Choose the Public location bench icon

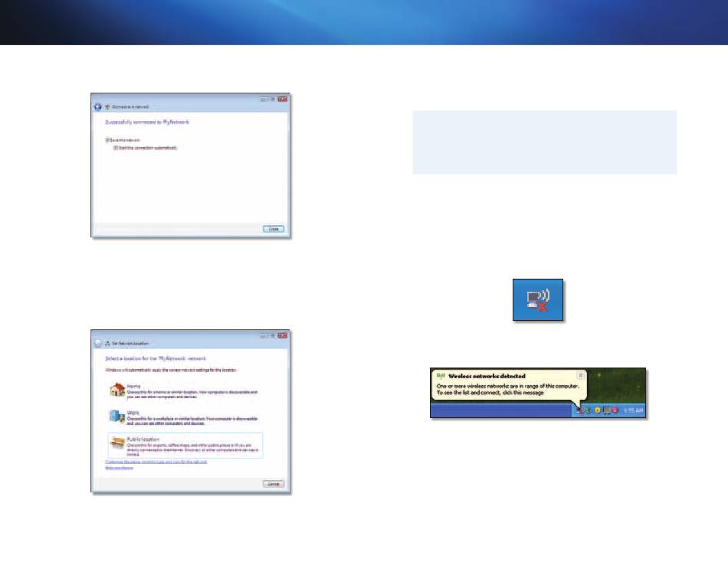point(117,443)
